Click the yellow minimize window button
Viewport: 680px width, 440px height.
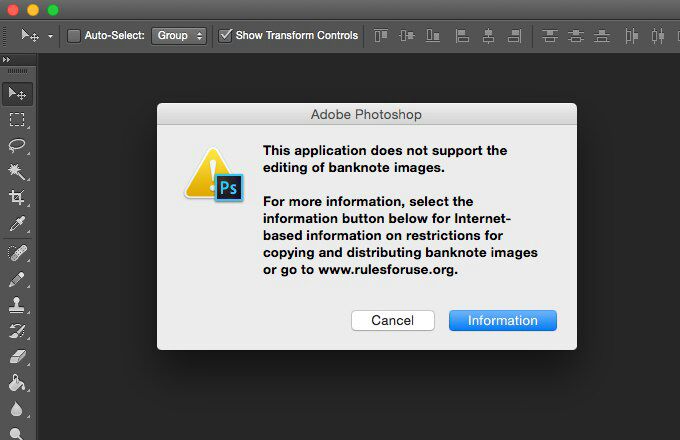pos(33,10)
